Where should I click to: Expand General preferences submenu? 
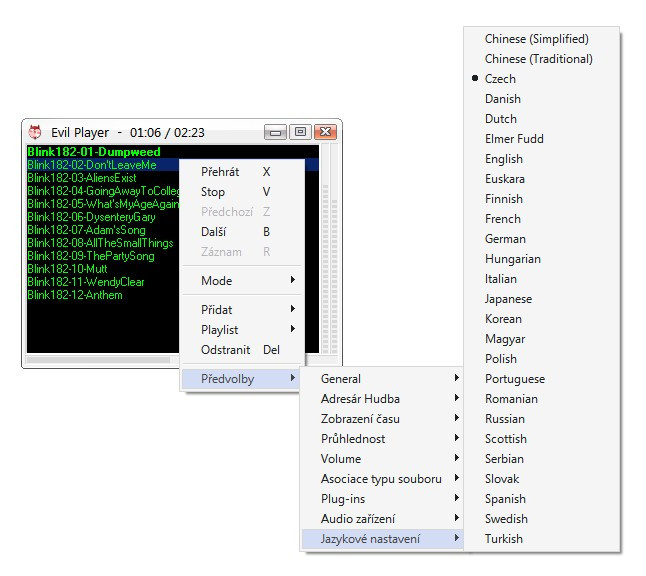pos(383,379)
